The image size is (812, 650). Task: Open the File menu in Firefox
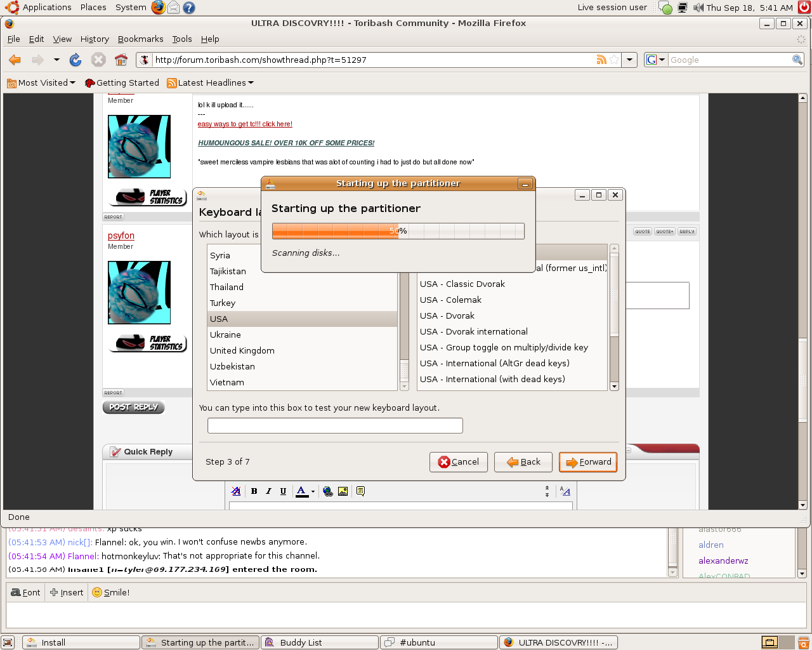point(13,39)
